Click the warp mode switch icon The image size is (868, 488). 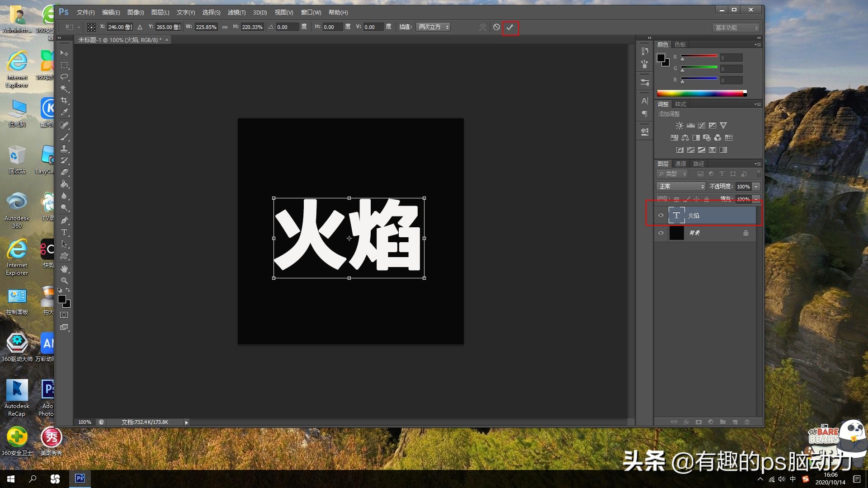click(x=483, y=27)
